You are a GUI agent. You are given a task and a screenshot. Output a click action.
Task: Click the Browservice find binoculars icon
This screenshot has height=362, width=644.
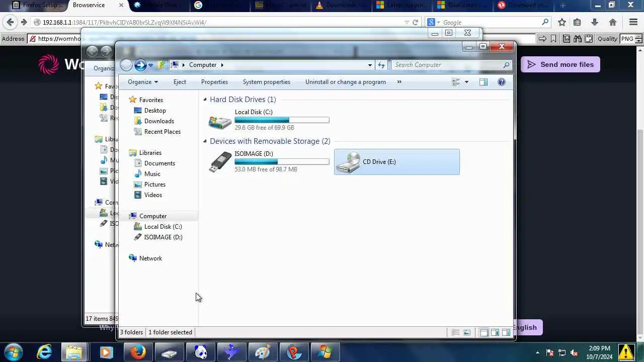click(578, 39)
